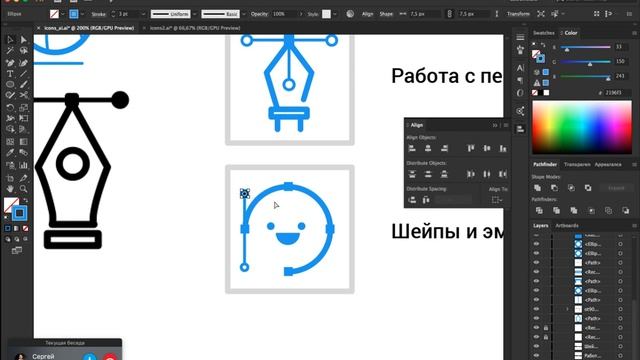Expand the st90 group in Layers
Screen dimensions: 640x360
pyautogui.click(x=567, y=309)
